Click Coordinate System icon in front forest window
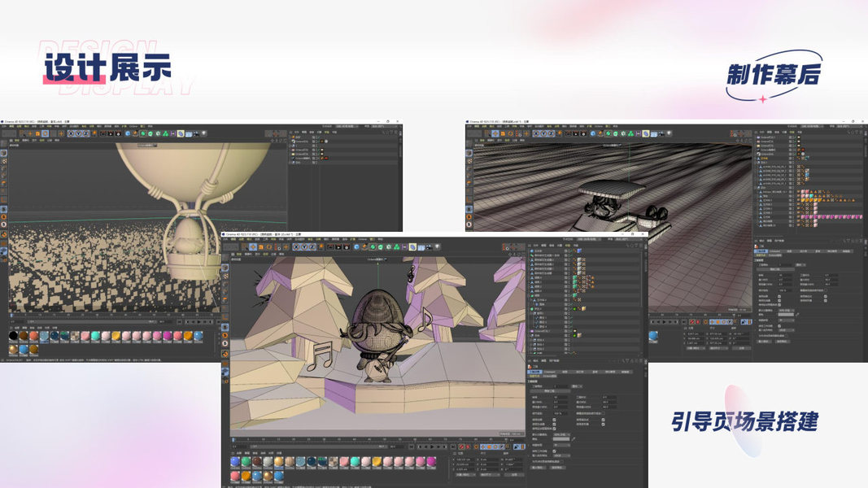 (x=321, y=246)
